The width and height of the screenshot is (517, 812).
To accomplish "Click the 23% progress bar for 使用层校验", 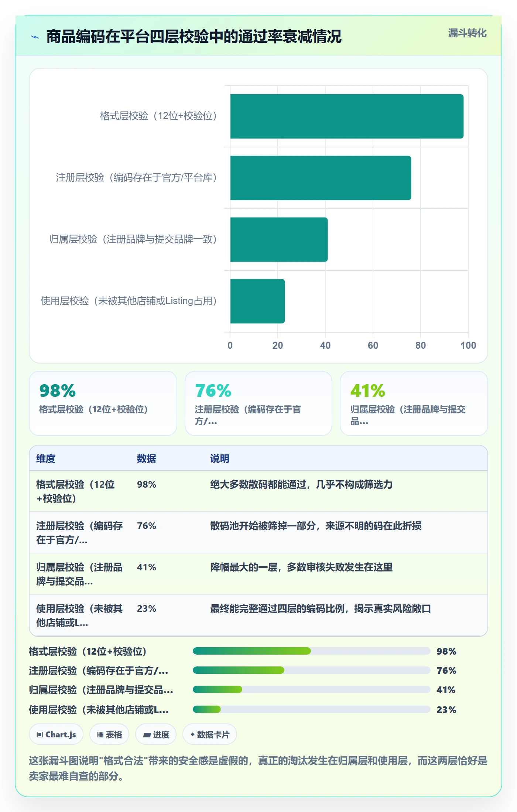I will pos(312,709).
